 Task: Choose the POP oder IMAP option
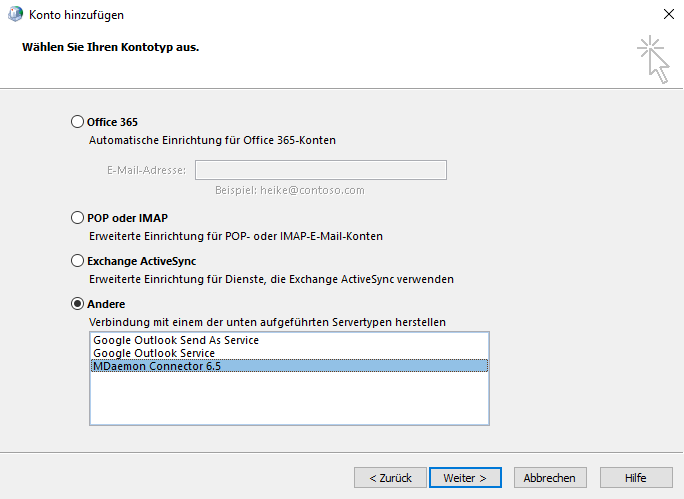78,217
